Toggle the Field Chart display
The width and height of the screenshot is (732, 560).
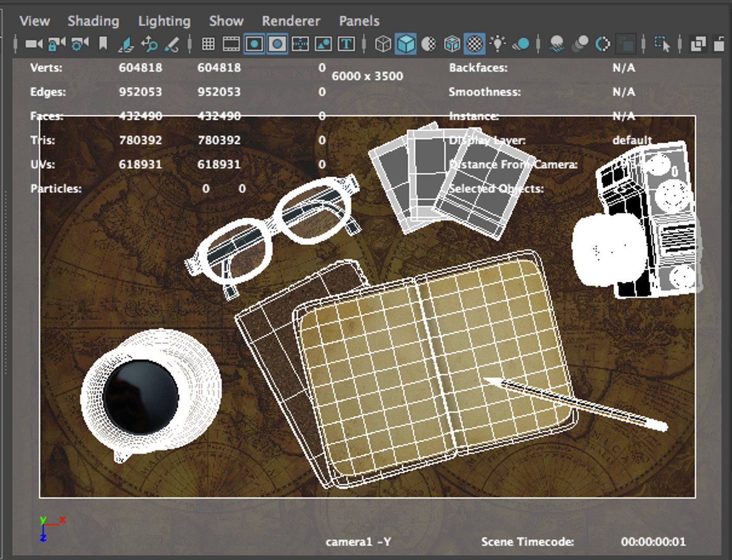pyautogui.click(x=300, y=44)
